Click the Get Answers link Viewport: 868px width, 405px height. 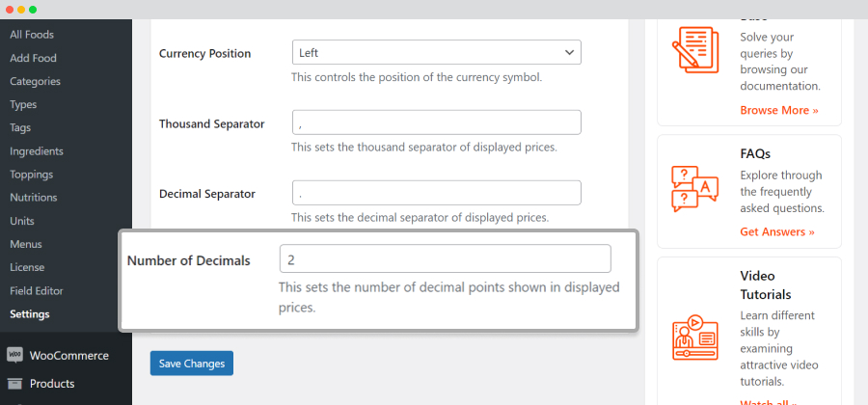tap(777, 231)
